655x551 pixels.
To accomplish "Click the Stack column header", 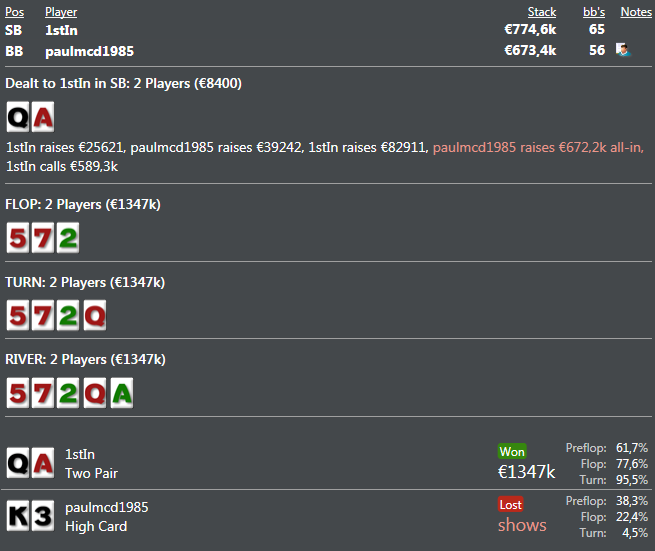I will [x=542, y=12].
